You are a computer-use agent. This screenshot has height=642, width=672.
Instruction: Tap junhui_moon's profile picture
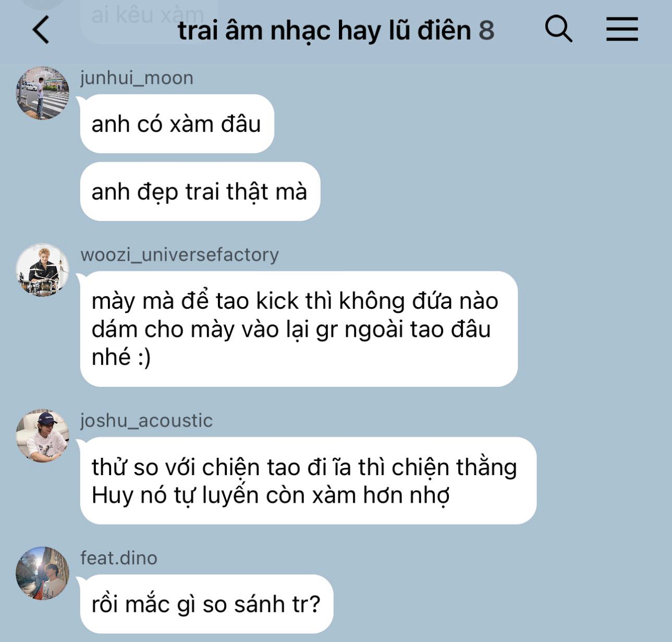[x=42, y=93]
